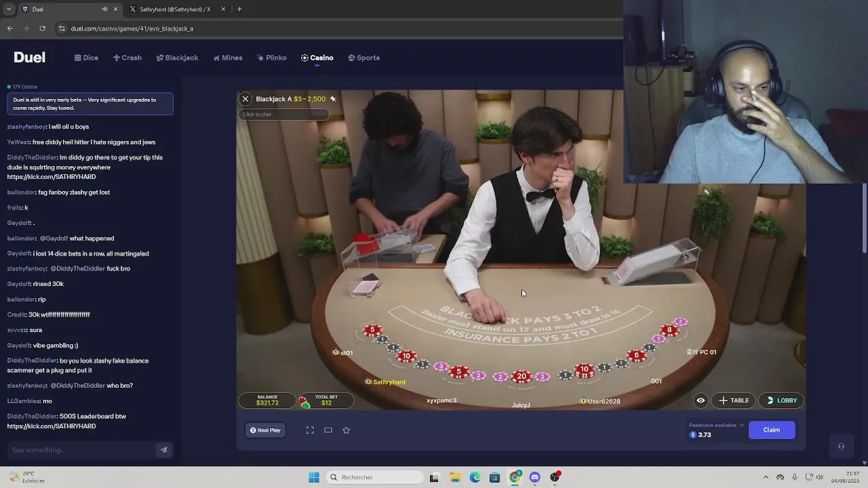Go to the Blackjack nav item

tap(177, 58)
